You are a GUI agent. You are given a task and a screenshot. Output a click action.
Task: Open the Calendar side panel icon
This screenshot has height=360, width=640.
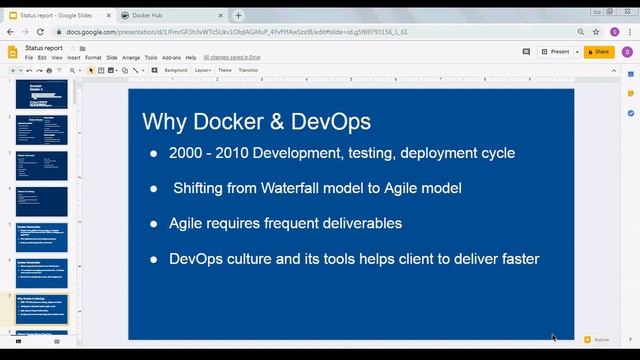(x=631, y=74)
